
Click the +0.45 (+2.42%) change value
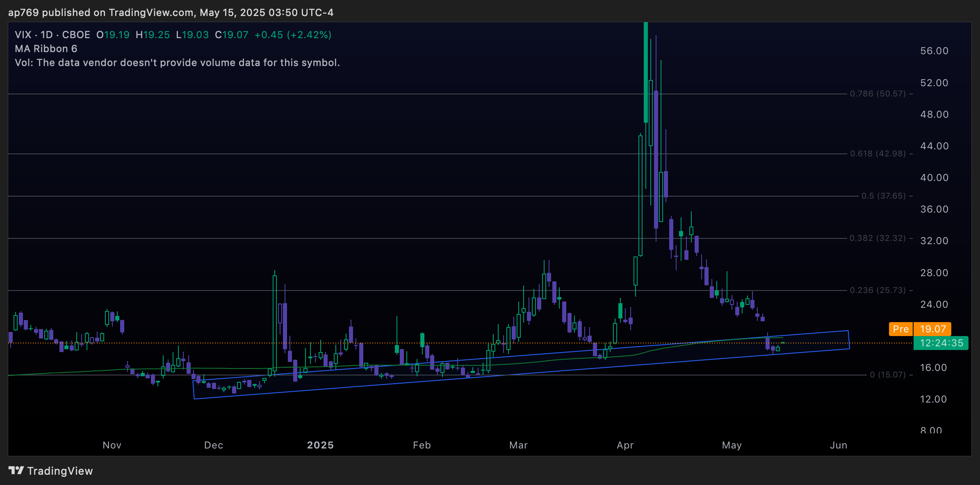coord(293,35)
